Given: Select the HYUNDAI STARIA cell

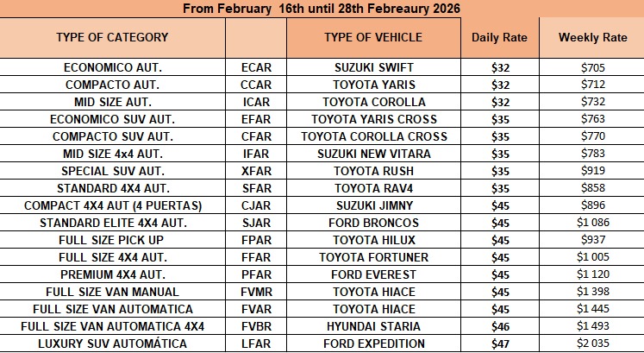Looking at the screenshot, I should [x=373, y=326].
